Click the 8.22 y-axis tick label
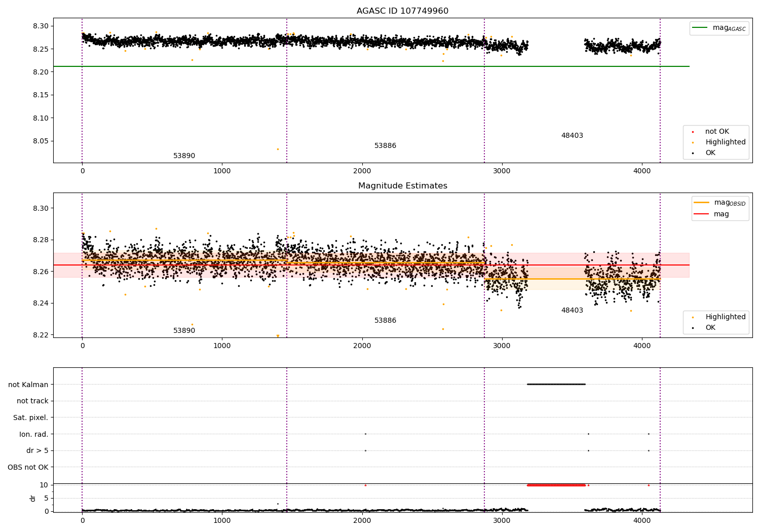 click(x=41, y=335)
